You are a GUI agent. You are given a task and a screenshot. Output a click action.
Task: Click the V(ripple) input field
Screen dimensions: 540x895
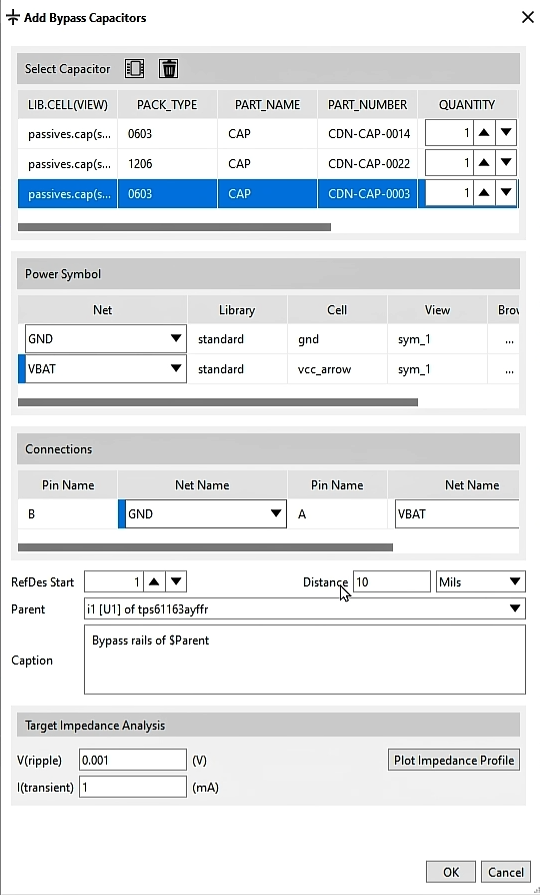tap(132, 760)
